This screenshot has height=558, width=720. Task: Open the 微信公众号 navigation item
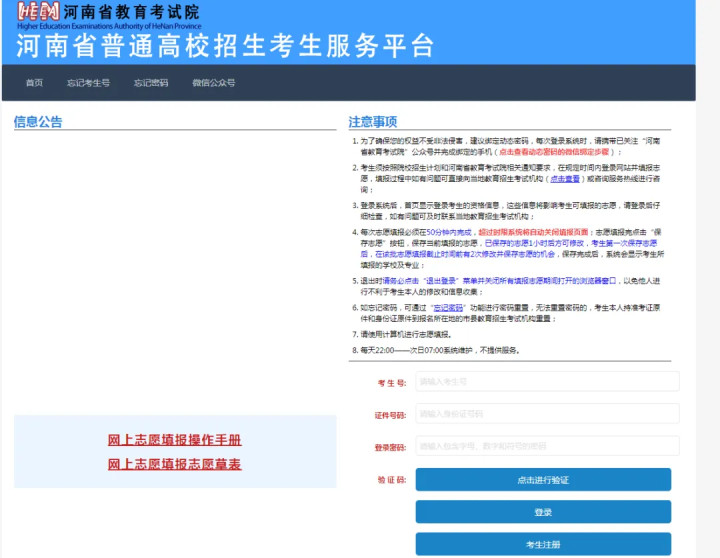pos(214,83)
